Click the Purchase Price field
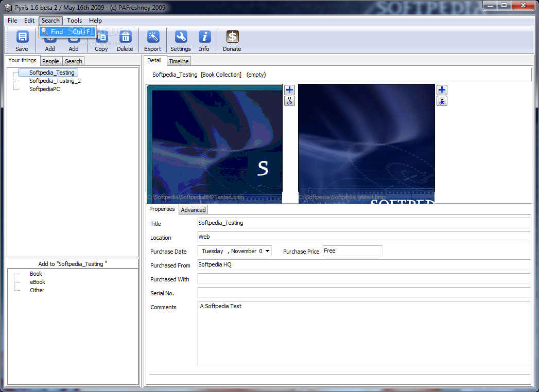 352,251
